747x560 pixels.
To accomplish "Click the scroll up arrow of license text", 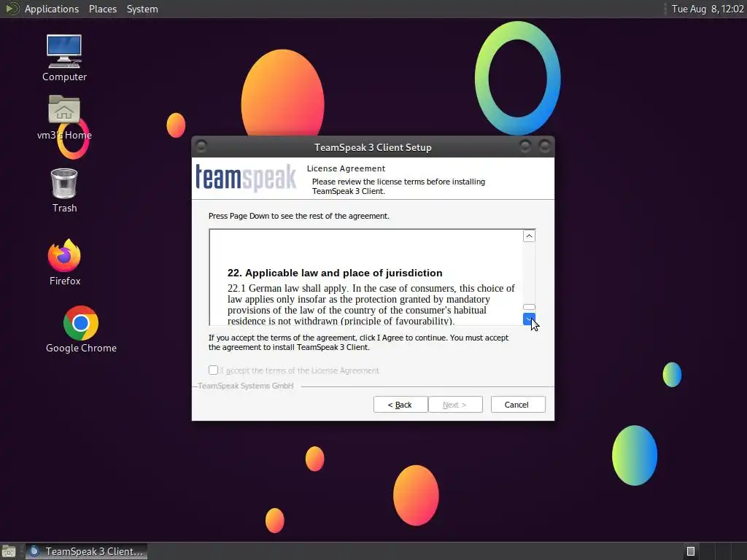I will (529, 236).
